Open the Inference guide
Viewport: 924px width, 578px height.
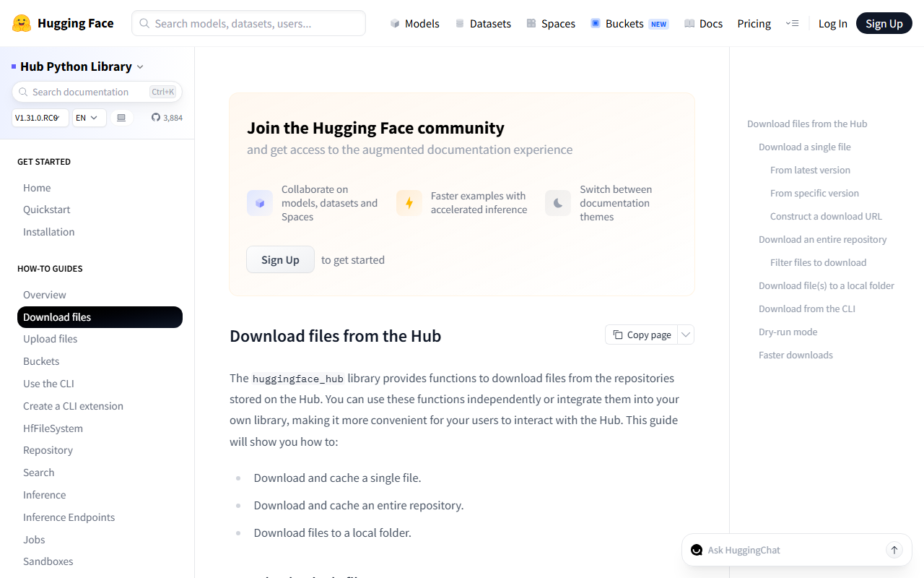click(44, 495)
